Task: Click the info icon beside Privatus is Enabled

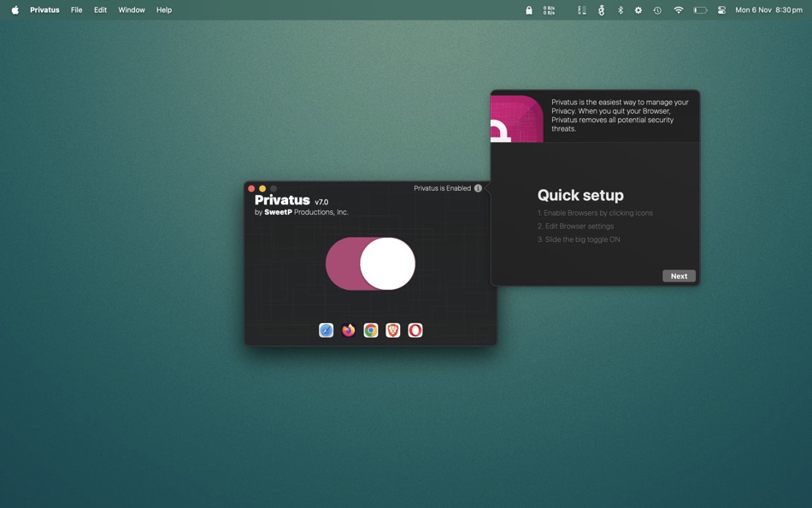Action: point(478,188)
